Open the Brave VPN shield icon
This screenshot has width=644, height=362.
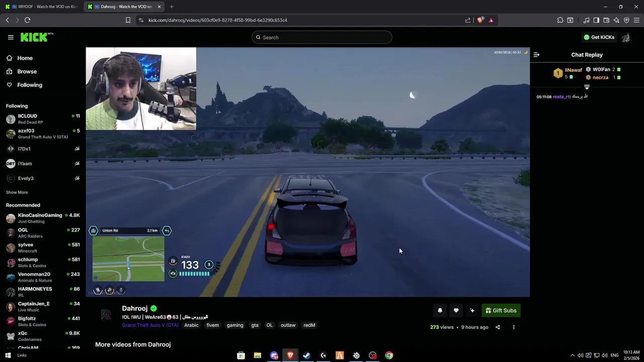point(626,20)
